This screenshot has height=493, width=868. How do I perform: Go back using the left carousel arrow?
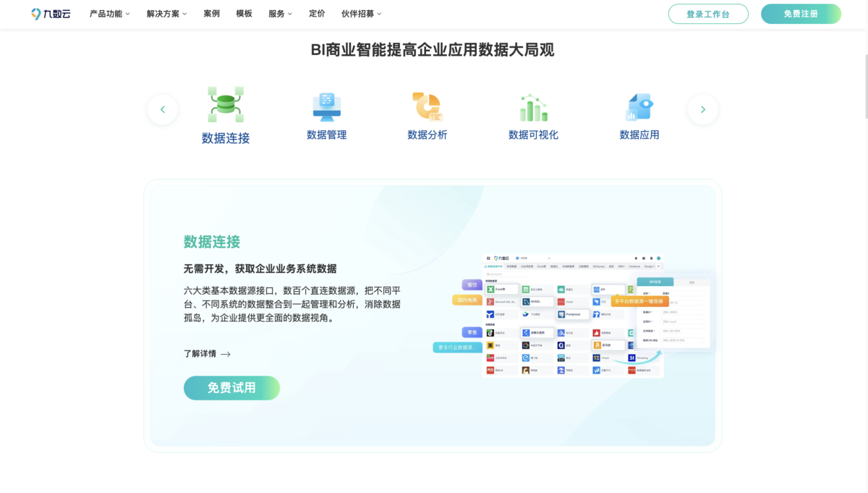click(162, 109)
